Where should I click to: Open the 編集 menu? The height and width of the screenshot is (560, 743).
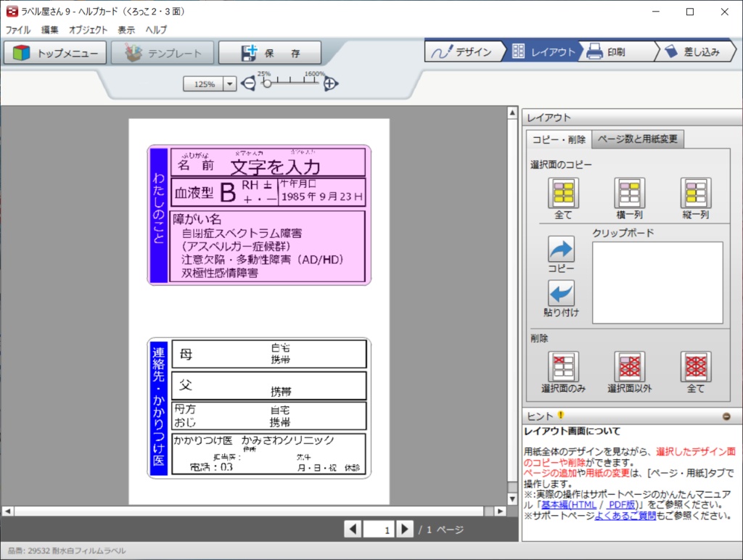pyautogui.click(x=49, y=29)
